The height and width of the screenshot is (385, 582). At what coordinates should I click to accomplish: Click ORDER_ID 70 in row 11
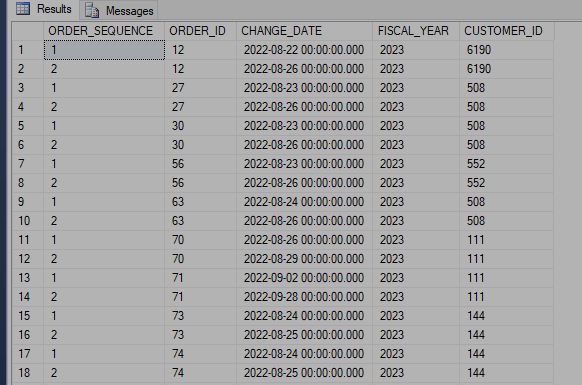[200, 240]
